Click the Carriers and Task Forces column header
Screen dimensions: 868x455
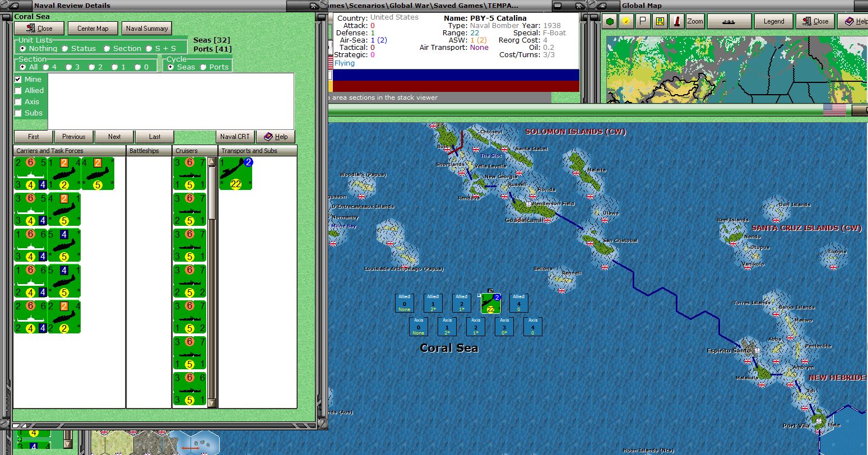[x=69, y=151]
